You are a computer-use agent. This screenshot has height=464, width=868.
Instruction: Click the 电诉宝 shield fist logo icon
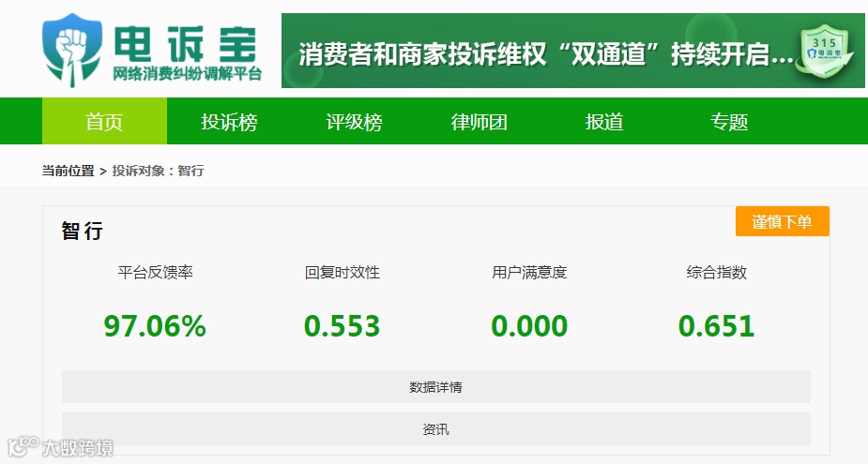pos(72,50)
